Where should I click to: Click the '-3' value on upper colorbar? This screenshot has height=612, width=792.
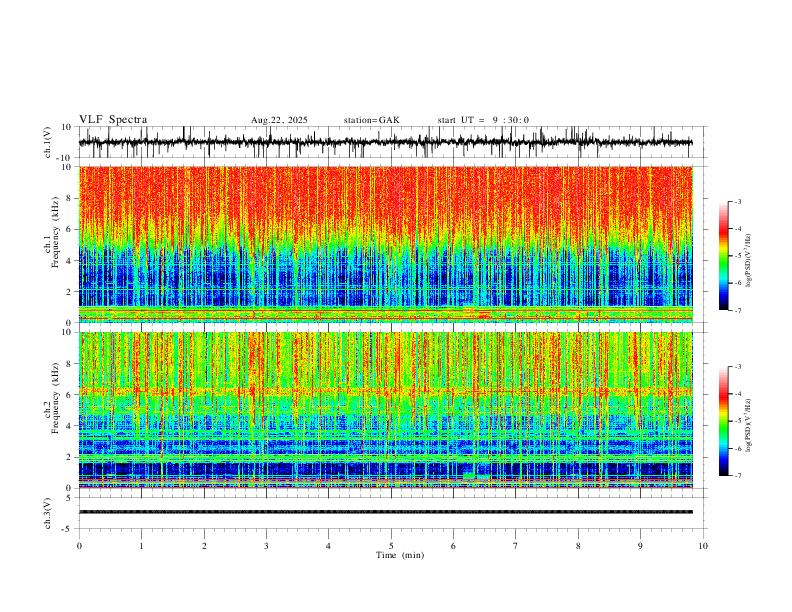tap(738, 201)
